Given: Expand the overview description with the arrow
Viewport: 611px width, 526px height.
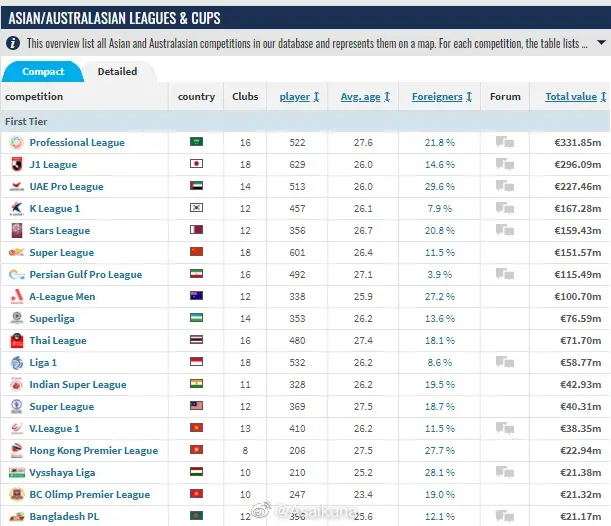Looking at the screenshot, I should click(x=599, y=44).
